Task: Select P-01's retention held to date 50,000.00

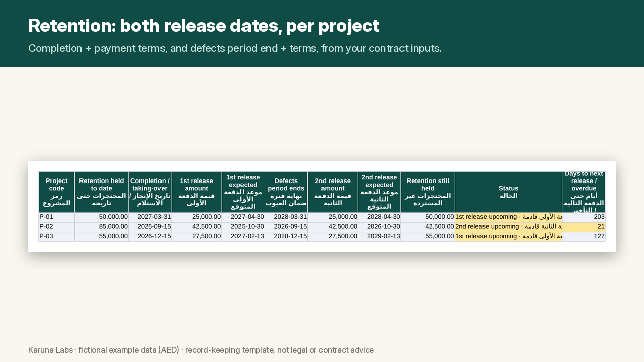Action: pos(102,217)
